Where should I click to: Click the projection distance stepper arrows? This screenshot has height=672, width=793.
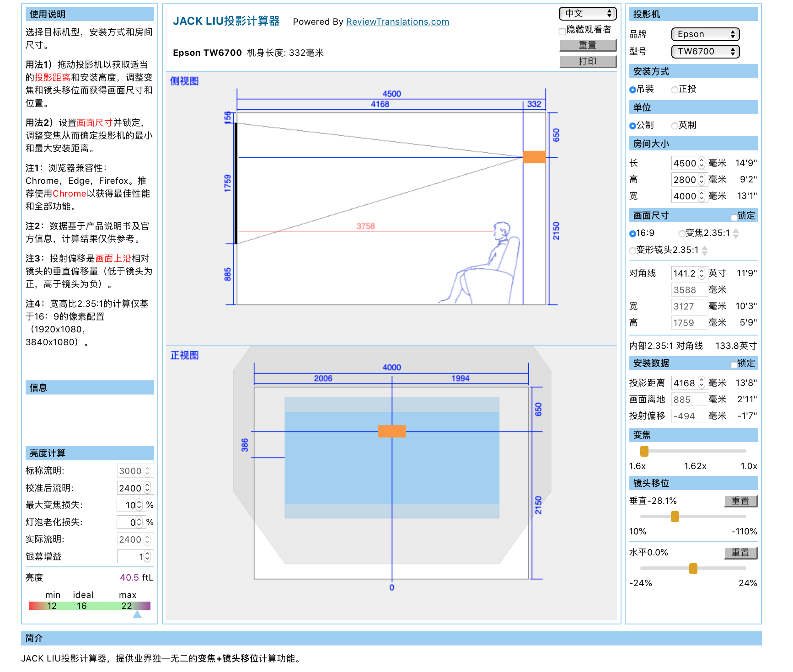tap(702, 383)
